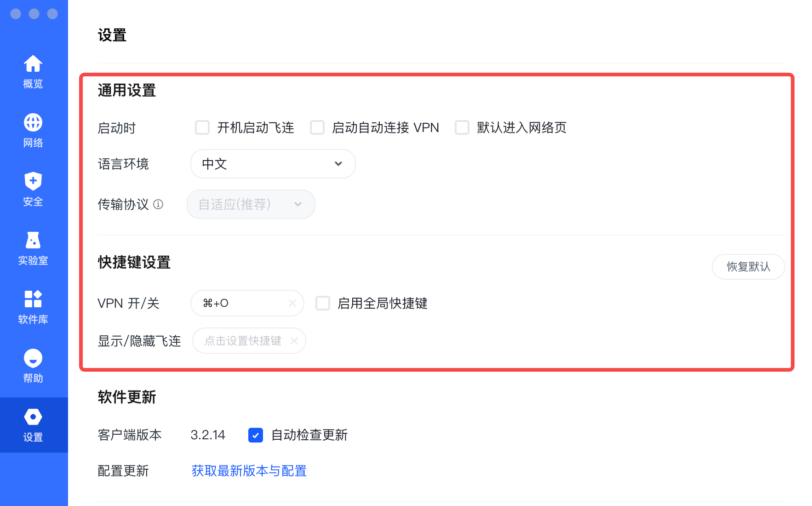
Task: Click the info icon beside 传输协议
Action: (x=158, y=204)
